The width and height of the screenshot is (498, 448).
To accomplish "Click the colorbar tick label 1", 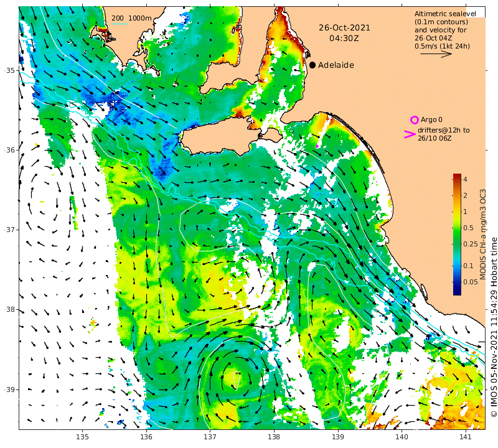I will point(465,212).
